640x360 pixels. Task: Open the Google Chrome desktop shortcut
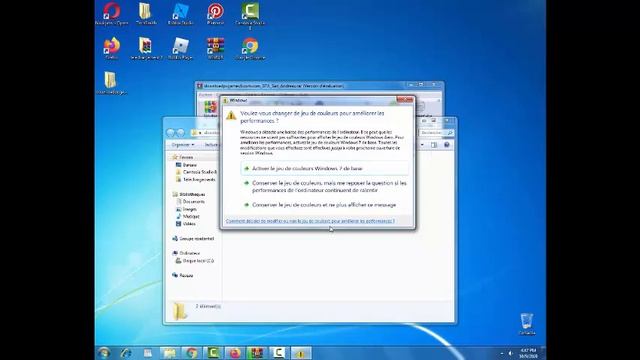coord(250,49)
